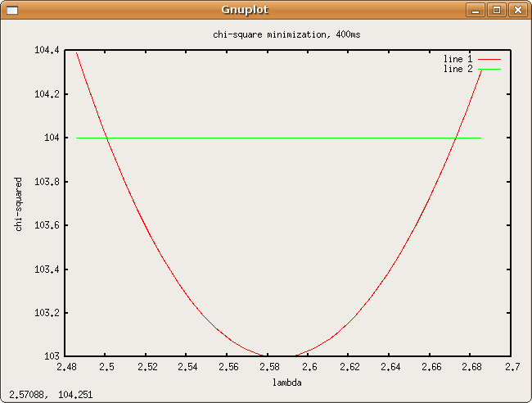
Task: Minimize the Gnuplot window
Action: tap(476, 10)
